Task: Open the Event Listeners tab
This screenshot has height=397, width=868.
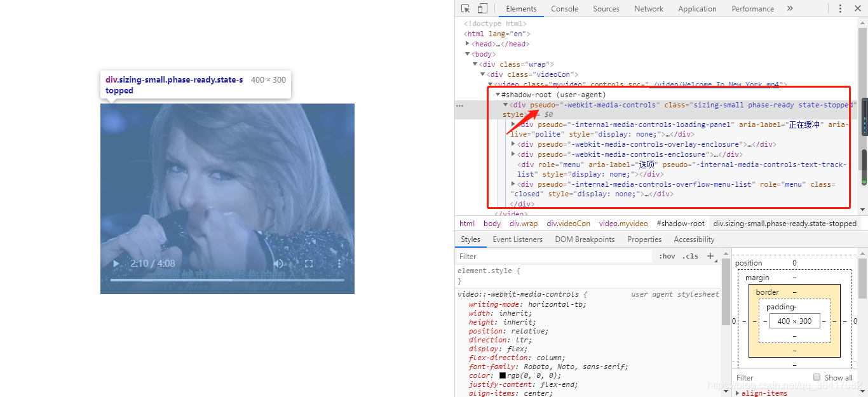Action: [517, 239]
